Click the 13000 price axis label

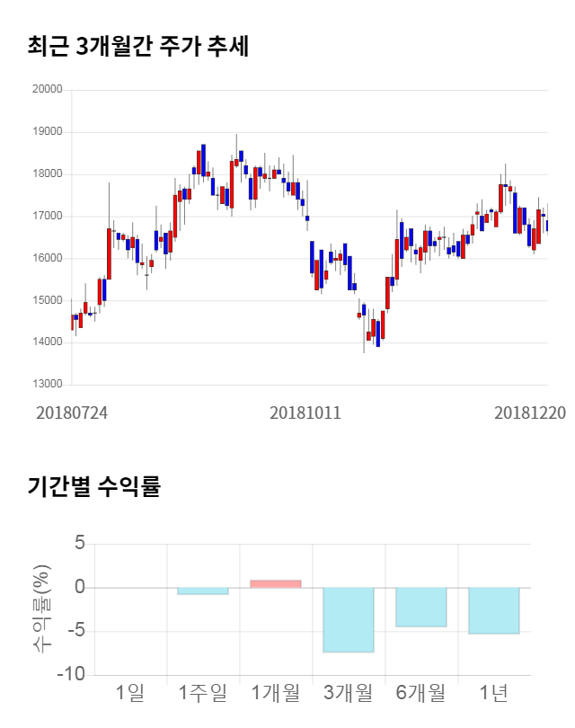coord(47,385)
